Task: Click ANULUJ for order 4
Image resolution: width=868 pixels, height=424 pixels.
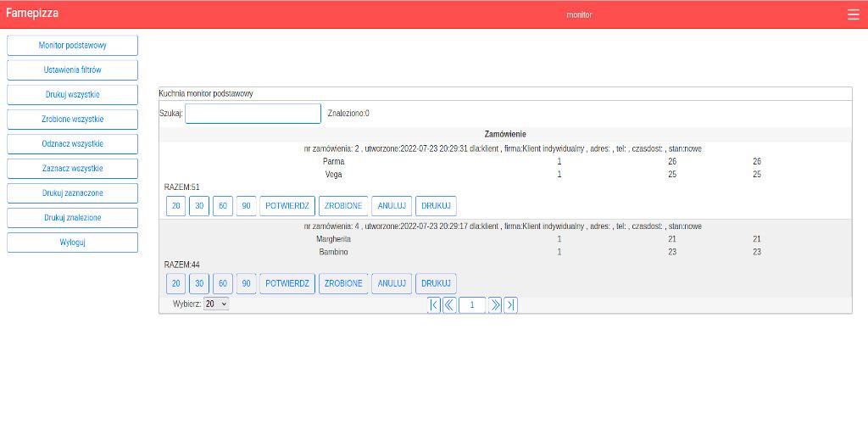Action: pos(392,283)
